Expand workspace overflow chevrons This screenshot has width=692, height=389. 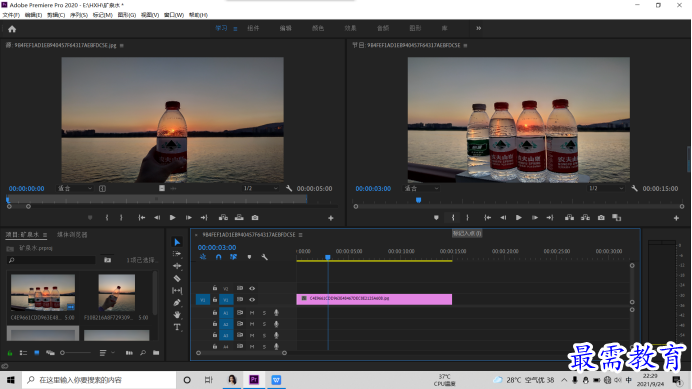click(x=478, y=28)
